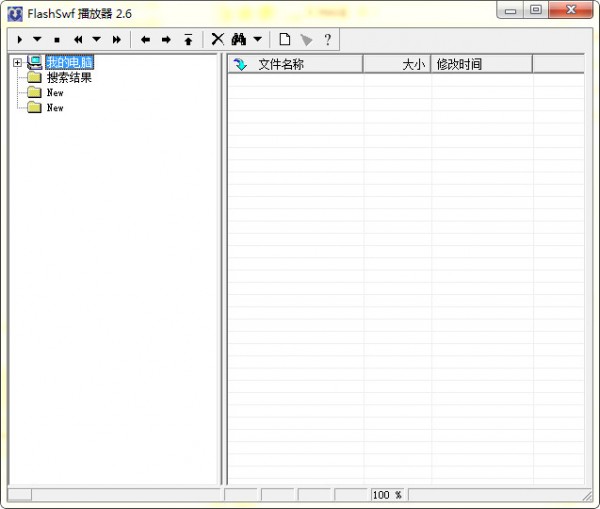Open search with the binoculars icon

tap(238, 39)
